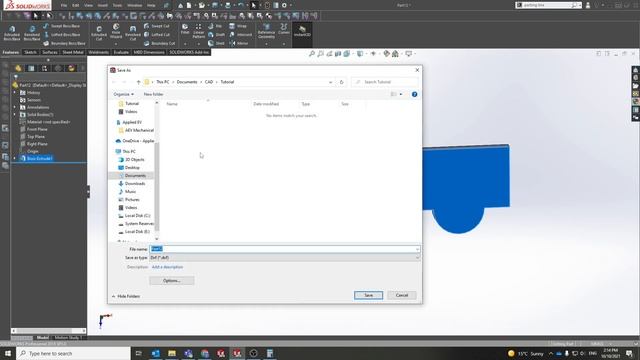Open the address bar path history dropdown
This screenshot has width=640, height=360.
point(330,82)
